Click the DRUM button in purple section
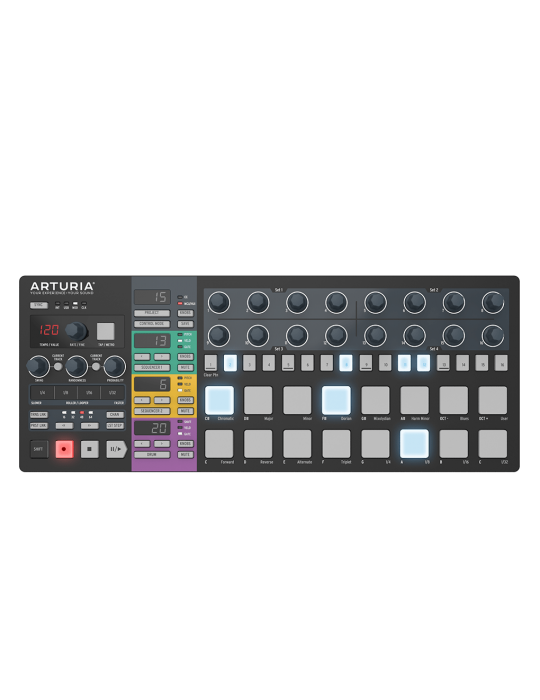Screen dimensions: 540x700 [152, 454]
